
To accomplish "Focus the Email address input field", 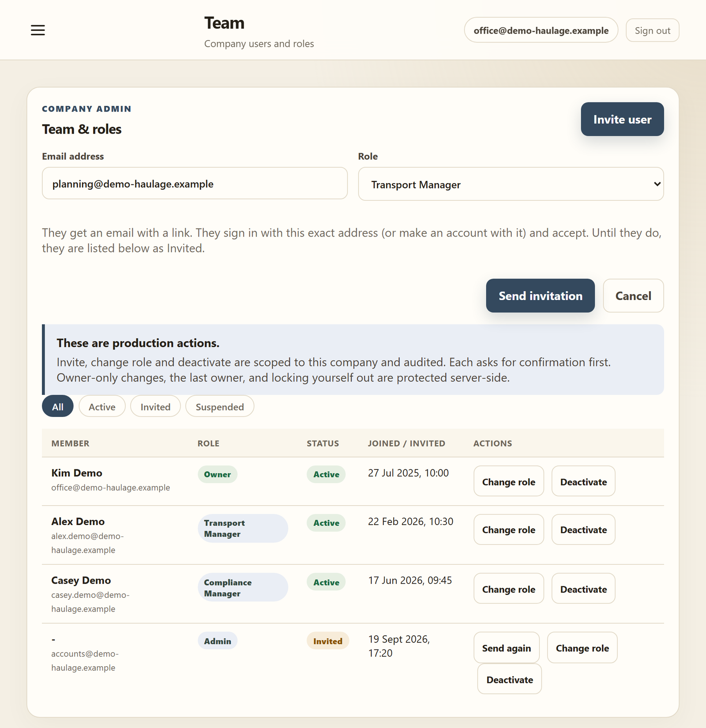I will click(x=195, y=183).
